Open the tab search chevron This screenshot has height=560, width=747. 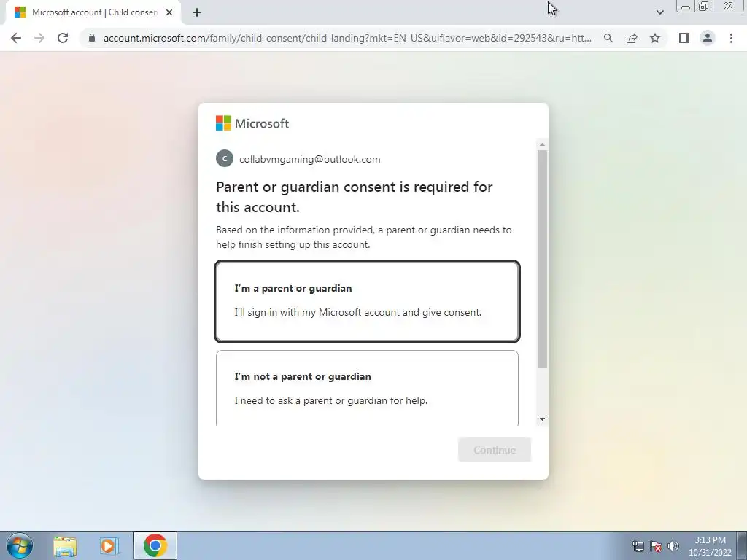[659, 12]
